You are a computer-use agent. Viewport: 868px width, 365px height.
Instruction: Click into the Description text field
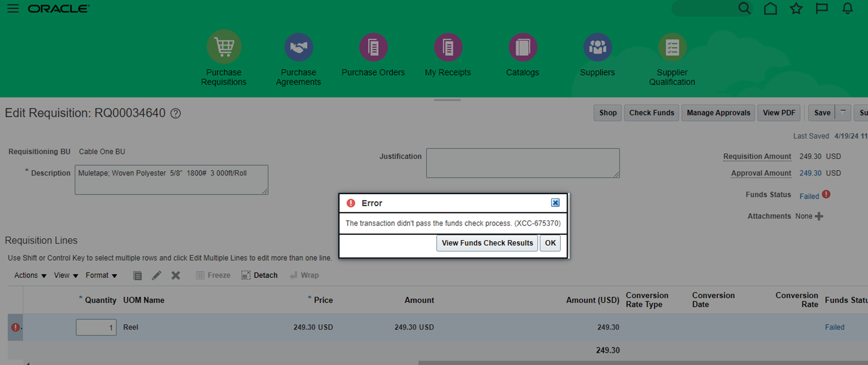pos(171,180)
